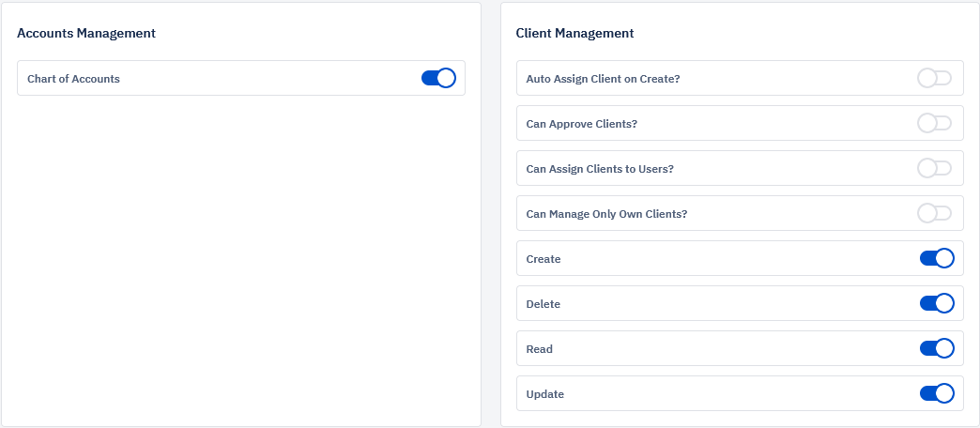
Task: Select the Client Management heading
Action: (x=574, y=33)
